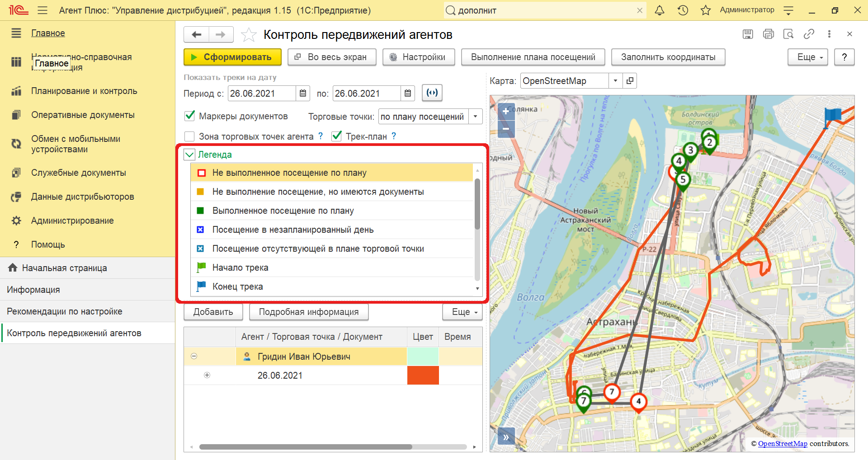Go forward with right arrow button
This screenshot has height=460, width=868.
[221, 34]
